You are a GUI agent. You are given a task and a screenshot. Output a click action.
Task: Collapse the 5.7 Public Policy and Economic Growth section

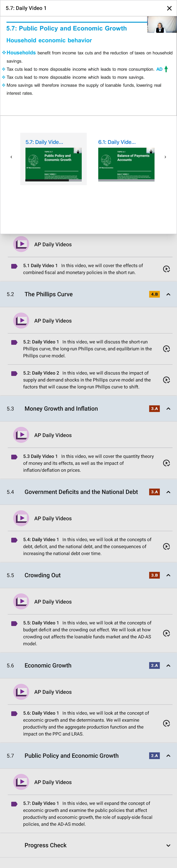pyautogui.click(x=168, y=755)
